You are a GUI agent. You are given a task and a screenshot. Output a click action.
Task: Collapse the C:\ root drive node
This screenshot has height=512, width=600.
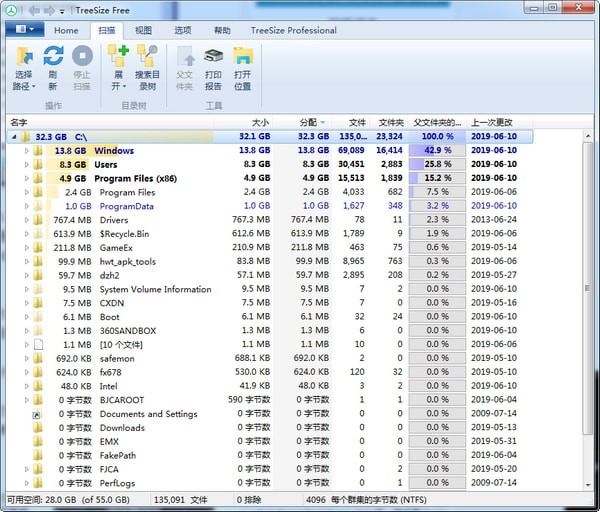pyautogui.click(x=14, y=137)
